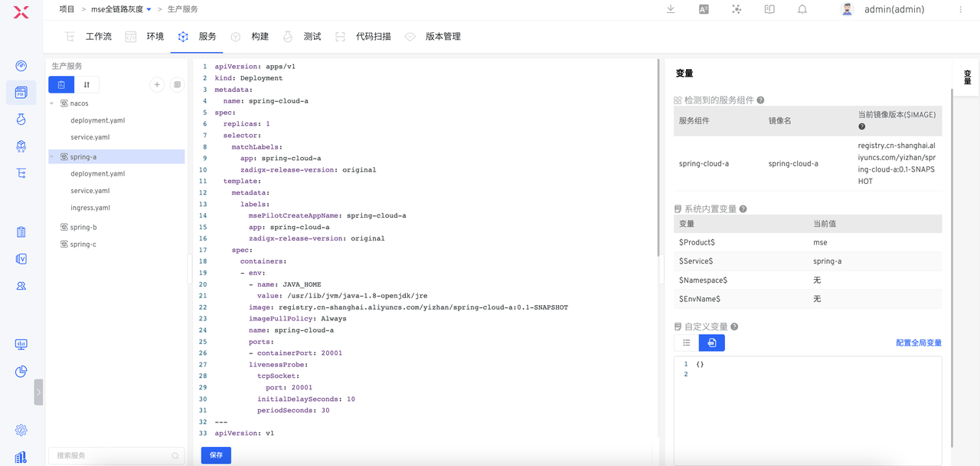Switch custom variables to YAML file view
The image size is (980, 466).
712,343
